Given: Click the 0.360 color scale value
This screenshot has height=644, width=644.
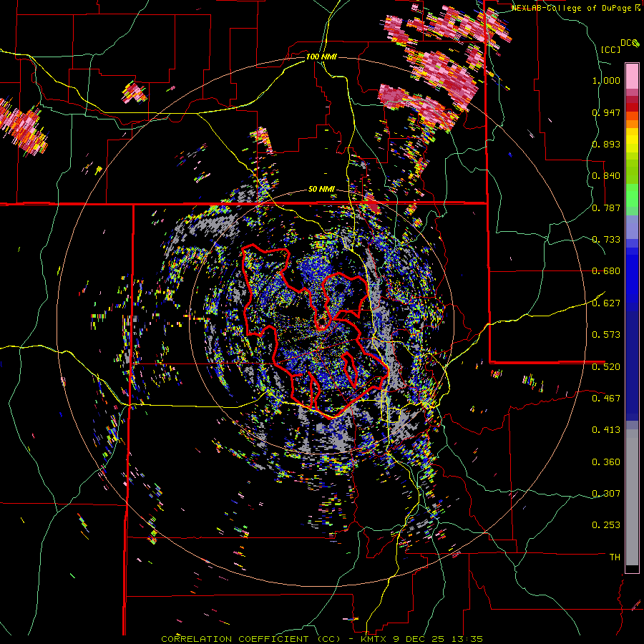Looking at the screenshot, I should point(606,462).
